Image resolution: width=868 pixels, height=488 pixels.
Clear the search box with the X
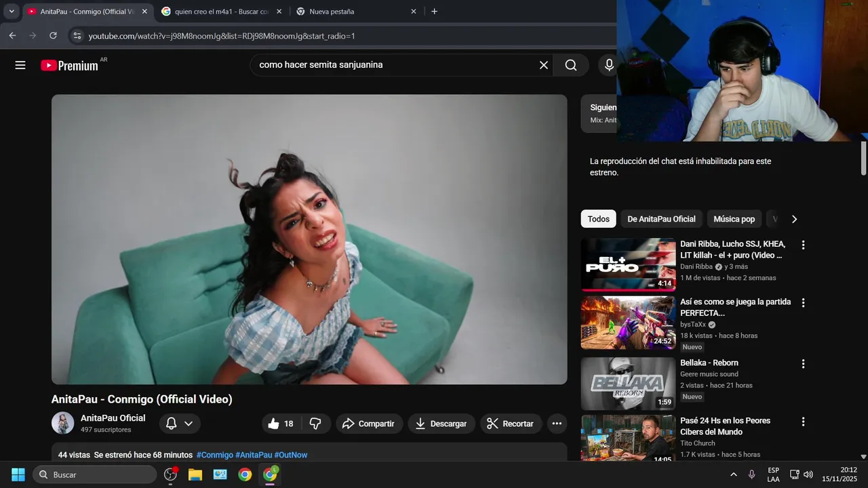click(544, 65)
